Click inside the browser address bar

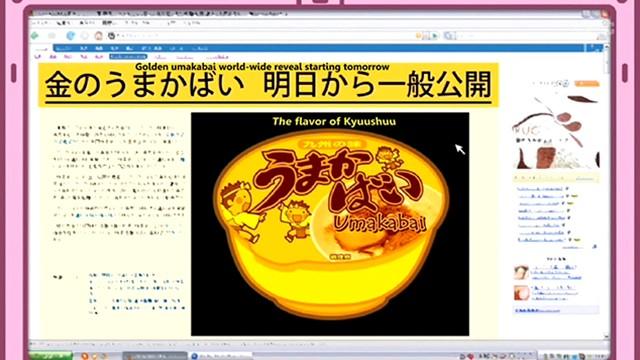(x=265, y=36)
